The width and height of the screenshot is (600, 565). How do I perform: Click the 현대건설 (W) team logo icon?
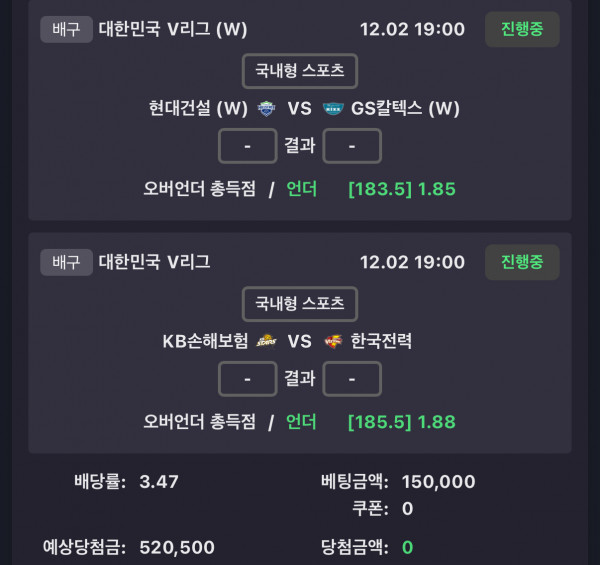(x=265, y=109)
